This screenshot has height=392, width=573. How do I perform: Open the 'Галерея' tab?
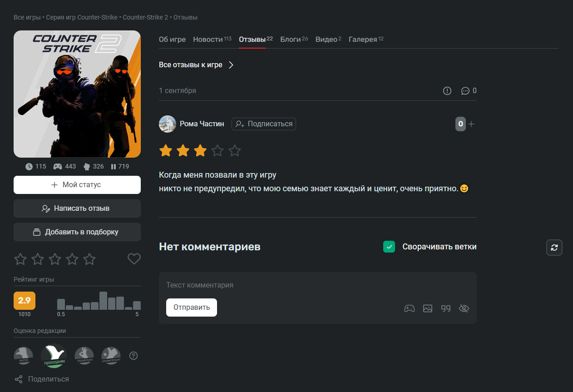(363, 40)
